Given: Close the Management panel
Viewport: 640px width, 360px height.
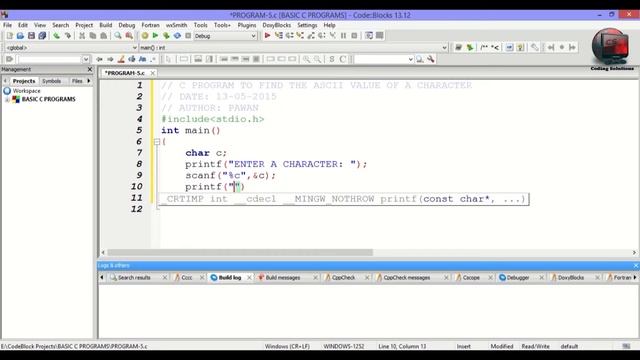Looking at the screenshot, I should pos(90,69).
